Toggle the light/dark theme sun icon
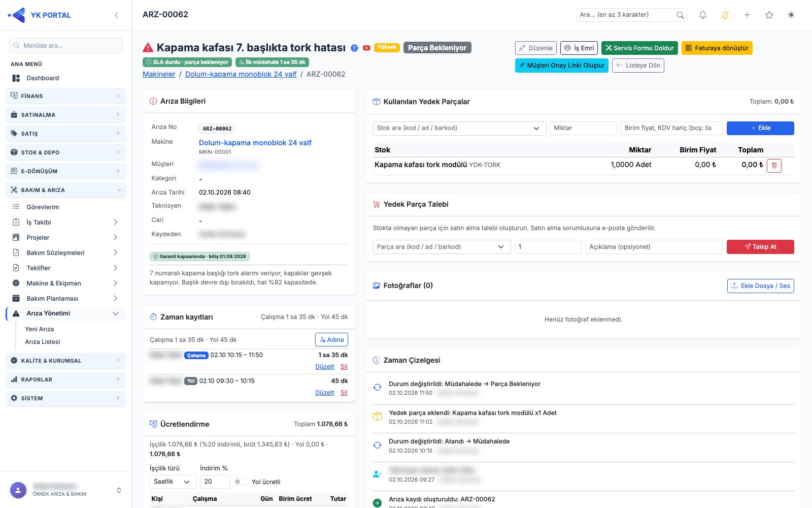Screen dimensions: 812x508 (791, 15)
